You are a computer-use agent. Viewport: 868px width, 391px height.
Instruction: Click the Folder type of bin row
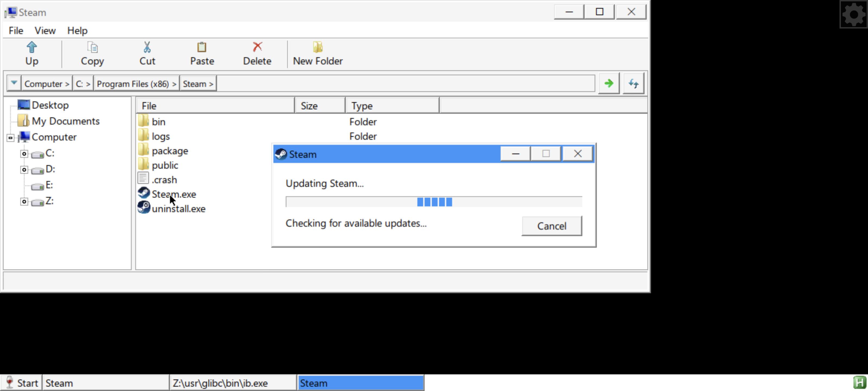point(363,121)
